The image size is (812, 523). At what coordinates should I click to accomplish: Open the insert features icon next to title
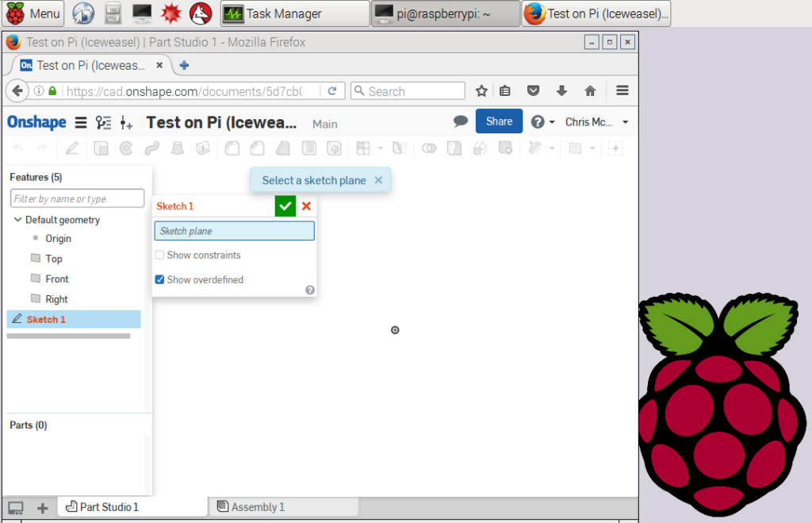click(x=126, y=122)
